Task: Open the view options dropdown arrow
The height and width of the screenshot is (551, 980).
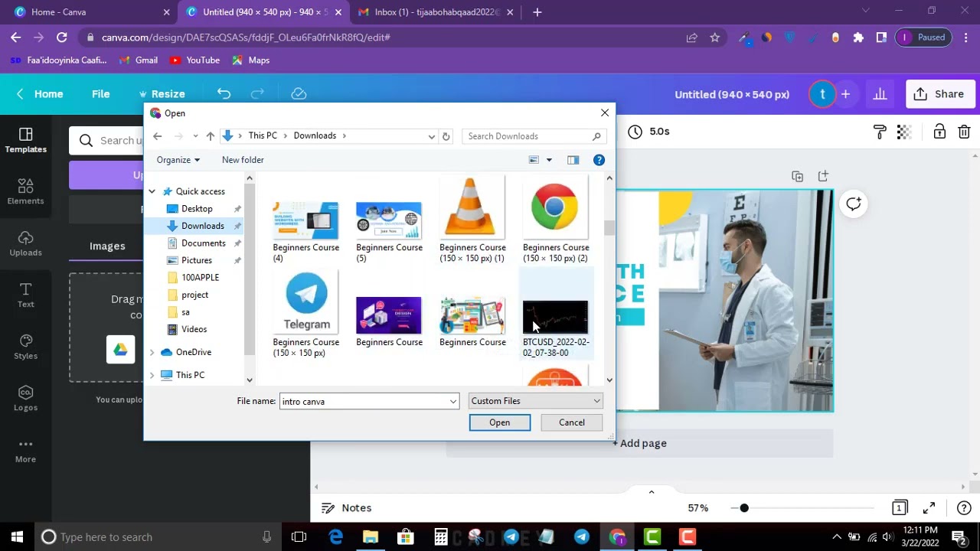Action: tap(548, 160)
